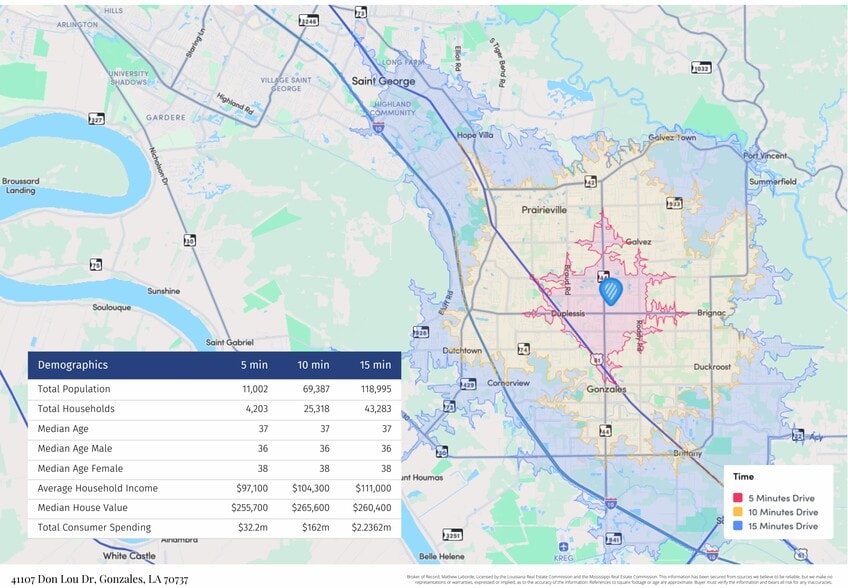Click the 41107 Don Lou Dr address
The height and width of the screenshot is (588, 848).
click(x=100, y=579)
